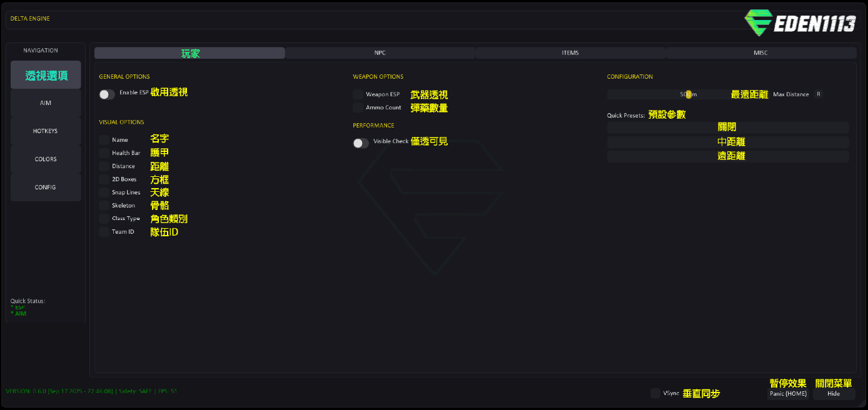Open the COLORS navigation page
This screenshot has width=868, height=410.
tap(46, 159)
